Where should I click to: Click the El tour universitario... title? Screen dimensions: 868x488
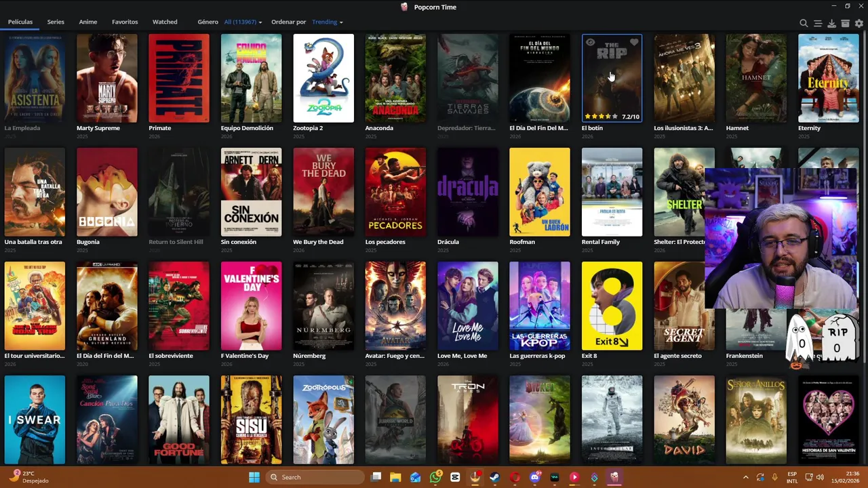click(35, 356)
